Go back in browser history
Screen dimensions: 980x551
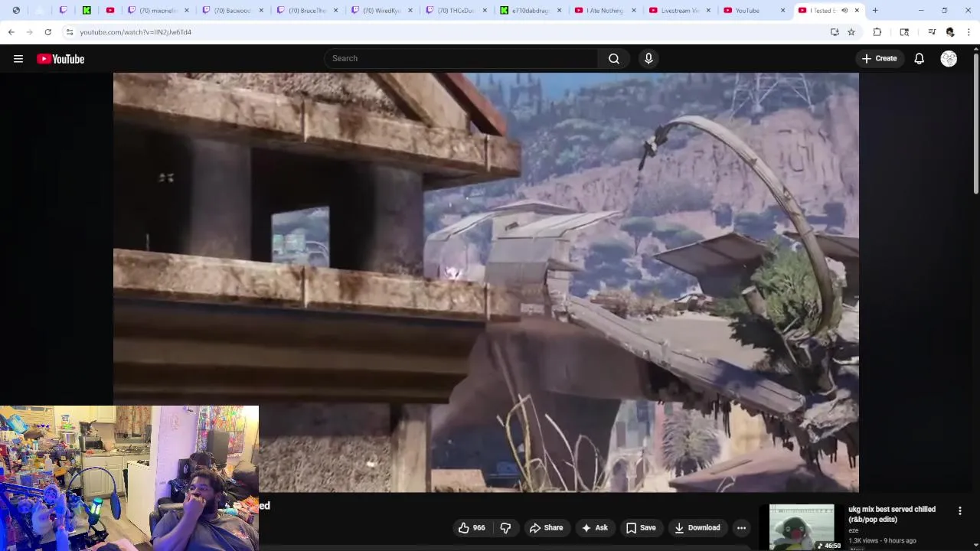(11, 32)
